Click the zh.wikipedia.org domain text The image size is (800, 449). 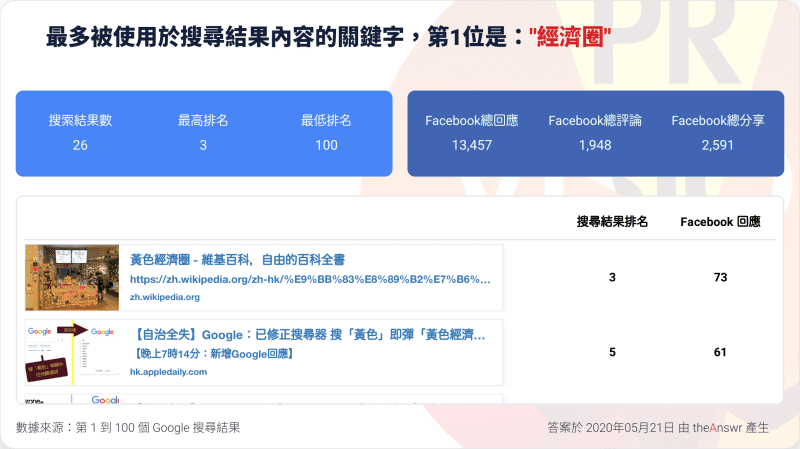(165, 297)
